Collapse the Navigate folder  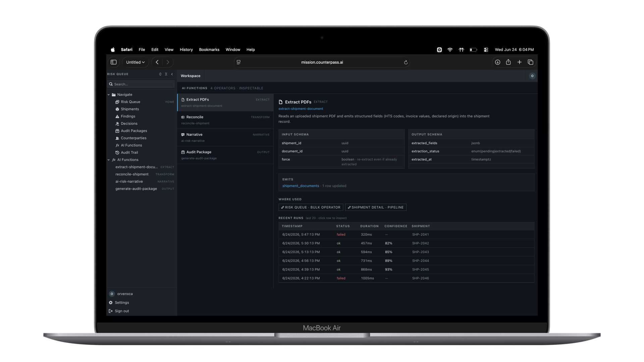[109, 95]
